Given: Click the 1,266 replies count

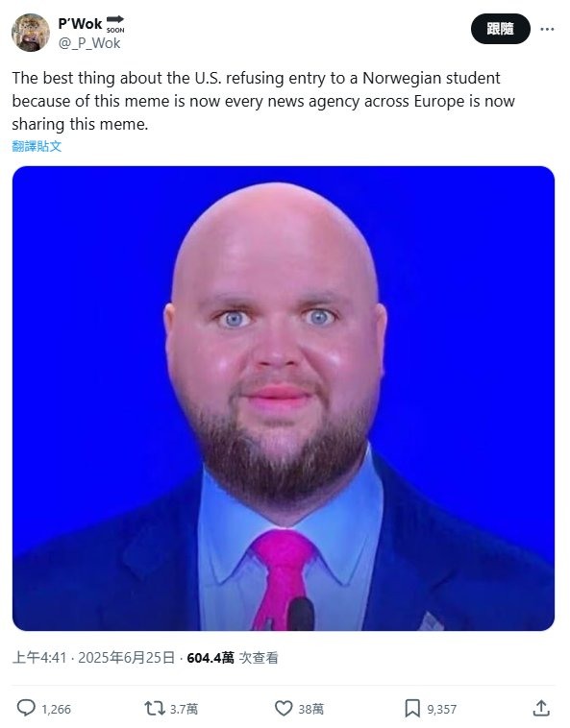Looking at the screenshot, I should pyautogui.click(x=56, y=710).
